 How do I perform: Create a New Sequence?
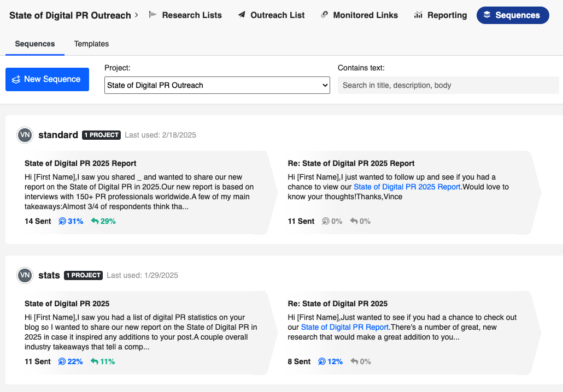point(47,79)
